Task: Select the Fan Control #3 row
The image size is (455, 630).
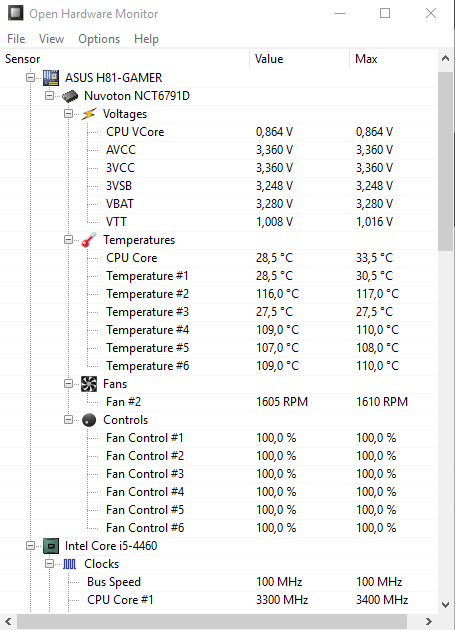Action: pyautogui.click(x=219, y=474)
